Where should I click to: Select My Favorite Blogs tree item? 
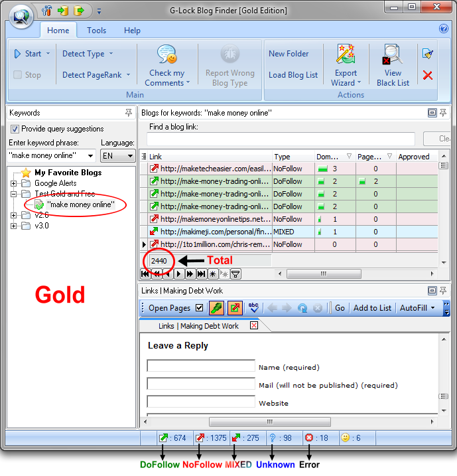pos(68,173)
